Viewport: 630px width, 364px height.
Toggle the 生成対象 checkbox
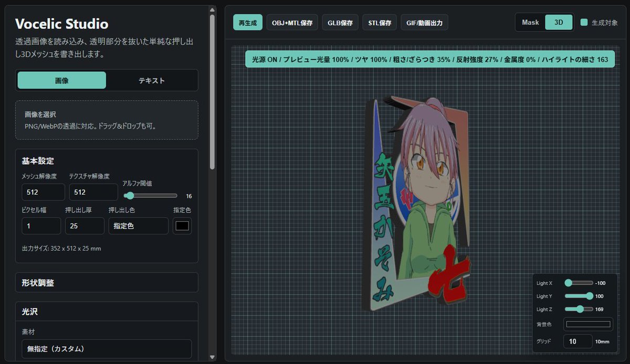(584, 23)
